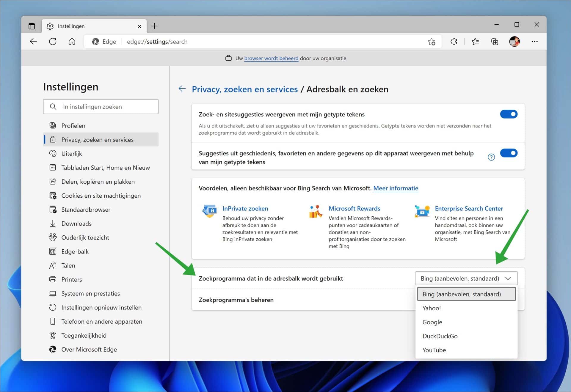Viewport: 571px width, 392px height.
Task: Click the Downloads sidebar icon
Action: coord(52,223)
